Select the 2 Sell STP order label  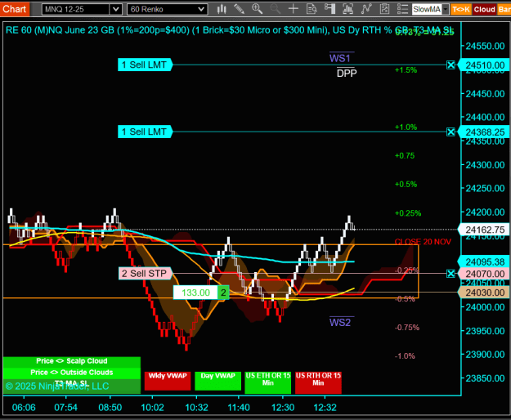pos(146,274)
